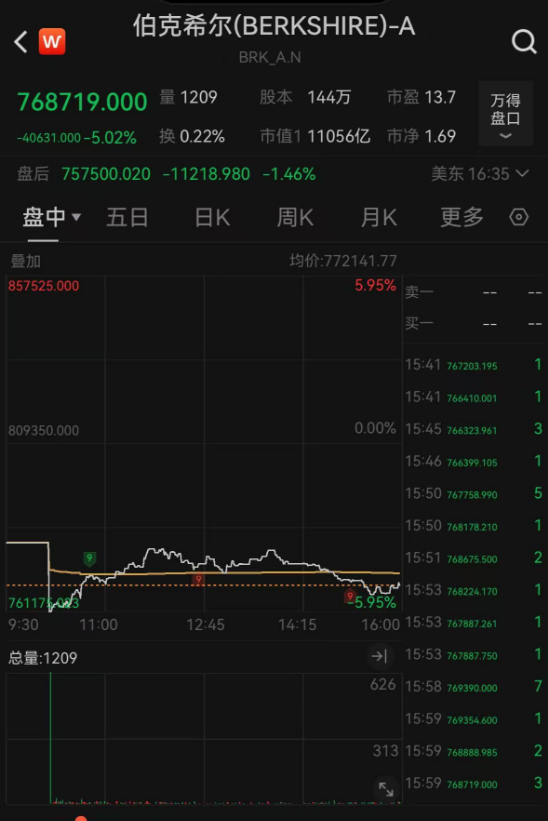Tap the red 9 marker near -5.95%
The image size is (548, 821).
tap(350, 596)
